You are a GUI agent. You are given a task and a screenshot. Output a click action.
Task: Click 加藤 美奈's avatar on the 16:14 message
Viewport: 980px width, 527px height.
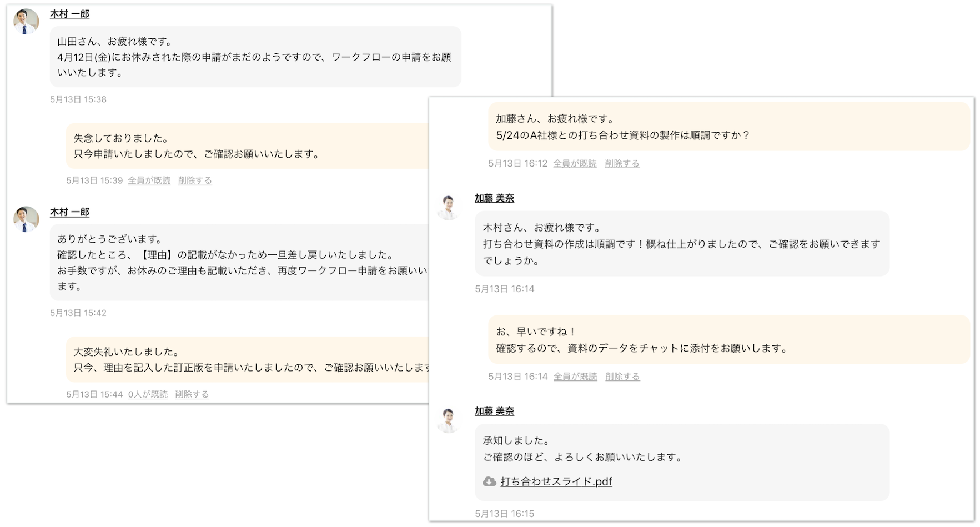448,207
